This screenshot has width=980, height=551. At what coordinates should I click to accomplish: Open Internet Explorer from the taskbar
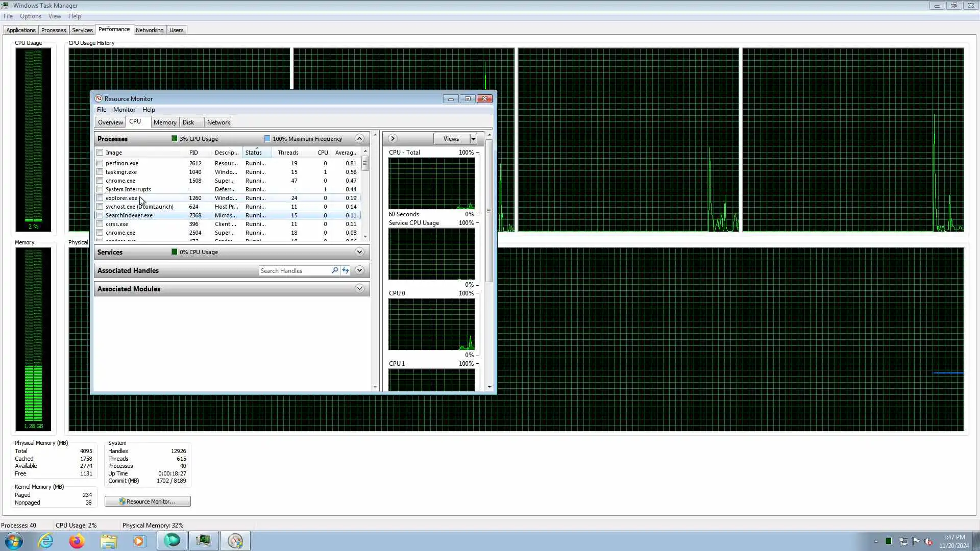click(46, 541)
